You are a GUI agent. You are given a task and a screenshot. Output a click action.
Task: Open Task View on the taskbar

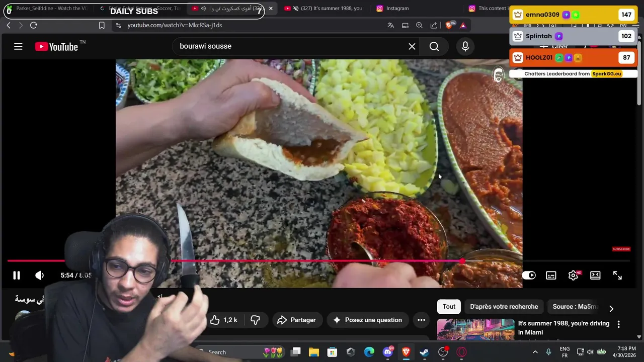296,352
